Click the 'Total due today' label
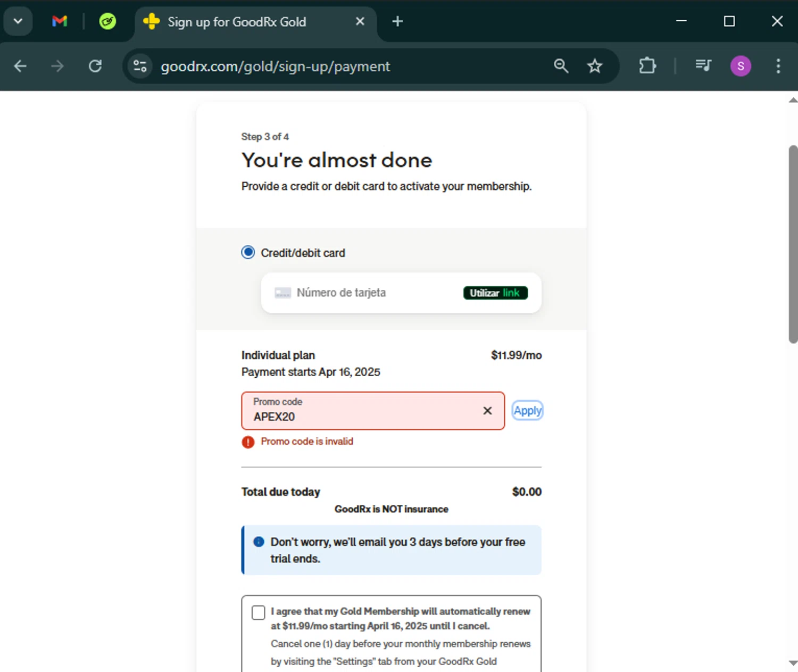The height and width of the screenshot is (672, 798). click(x=281, y=492)
